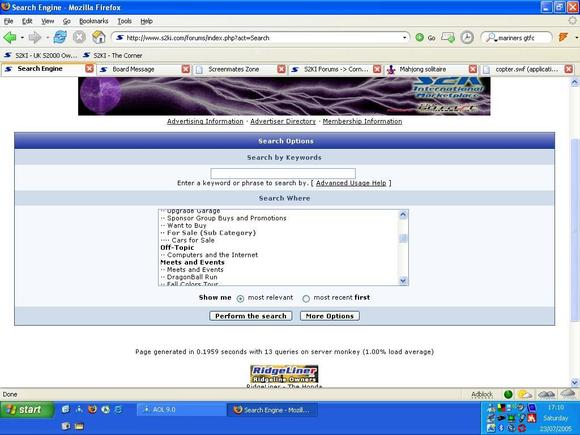Open the History clock icon
580x435 pixels.
[467, 37]
